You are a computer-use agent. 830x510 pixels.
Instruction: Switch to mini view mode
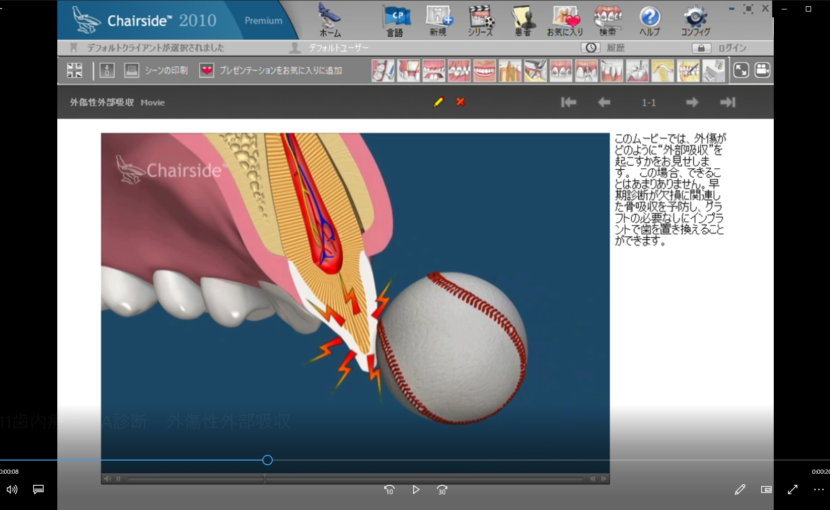(766, 490)
